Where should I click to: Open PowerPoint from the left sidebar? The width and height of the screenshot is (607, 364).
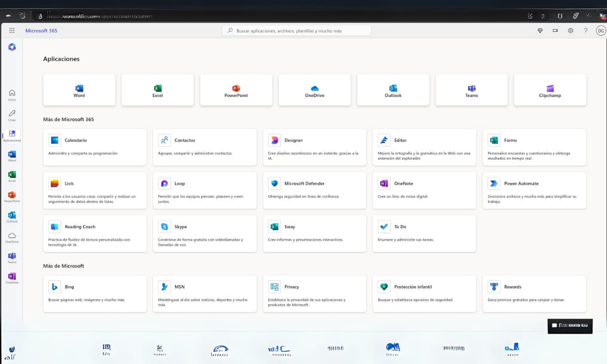click(12, 197)
